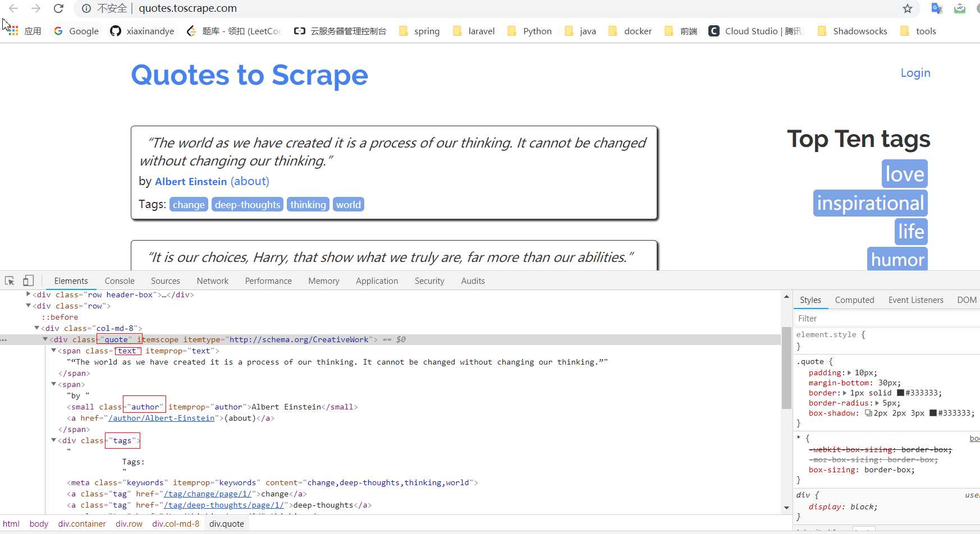The image size is (980, 534).
Task: Open the docker bookmark folder
Action: click(x=630, y=31)
